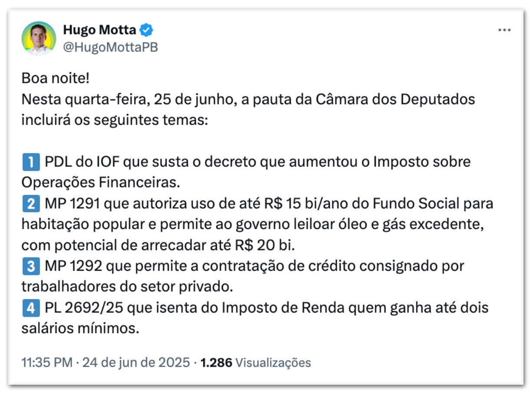
Task: Click the Hugo Motta display name
Action: point(100,30)
